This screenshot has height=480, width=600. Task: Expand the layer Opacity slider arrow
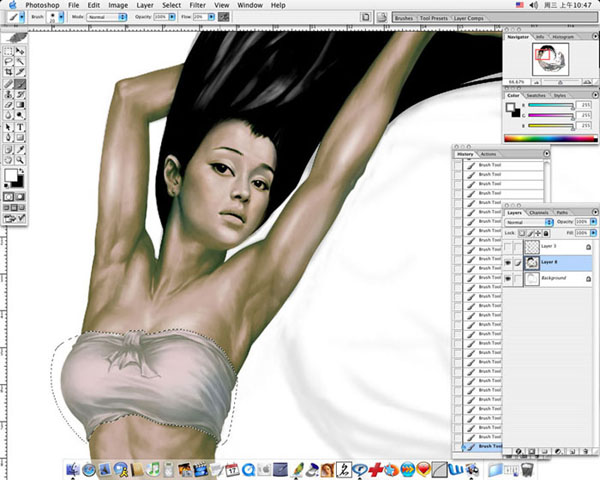[594, 222]
